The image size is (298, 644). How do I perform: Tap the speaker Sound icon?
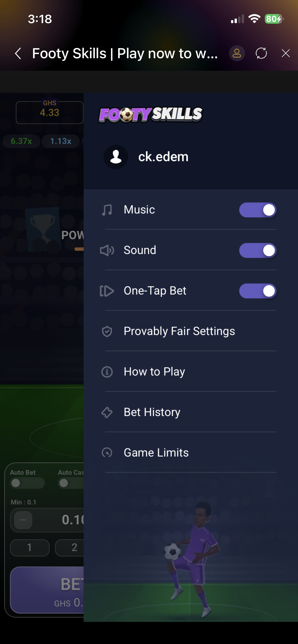pyautogui.click(x=107, y=251)
